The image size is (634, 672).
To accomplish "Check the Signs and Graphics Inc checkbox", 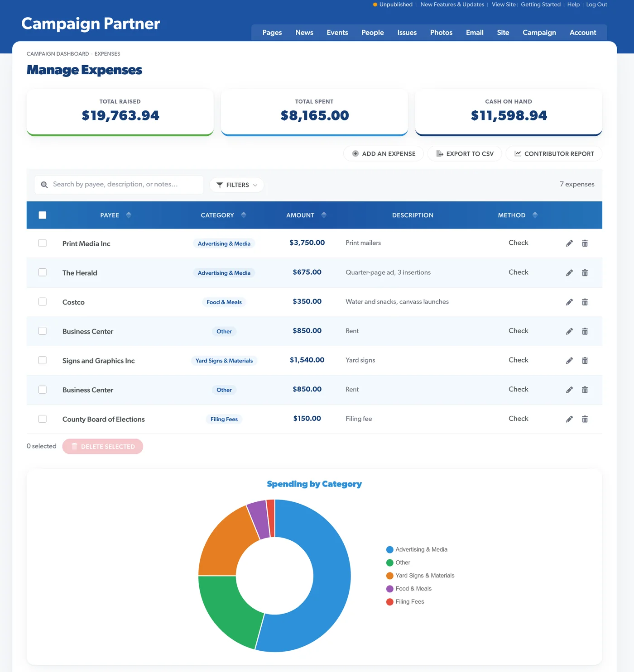I will coord(43,360).
